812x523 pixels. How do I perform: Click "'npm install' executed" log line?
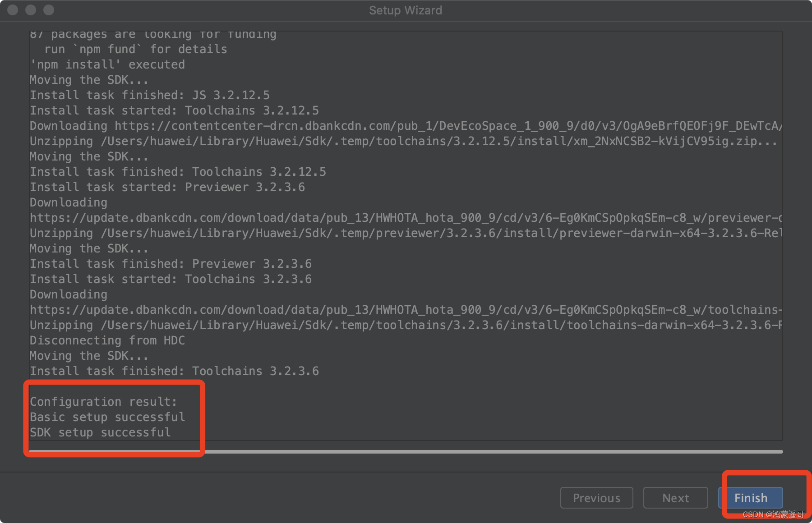107,64
